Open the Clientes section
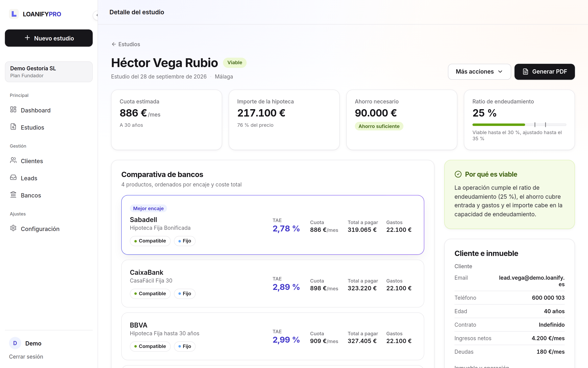 (x=49, y=161)
